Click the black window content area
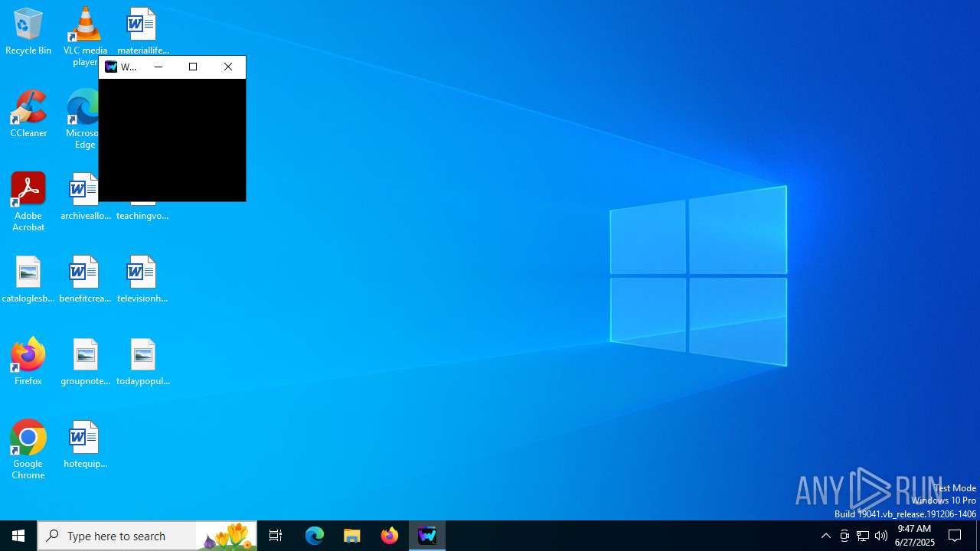Screen dimensions: 980x551 click(x=172, y=140)
